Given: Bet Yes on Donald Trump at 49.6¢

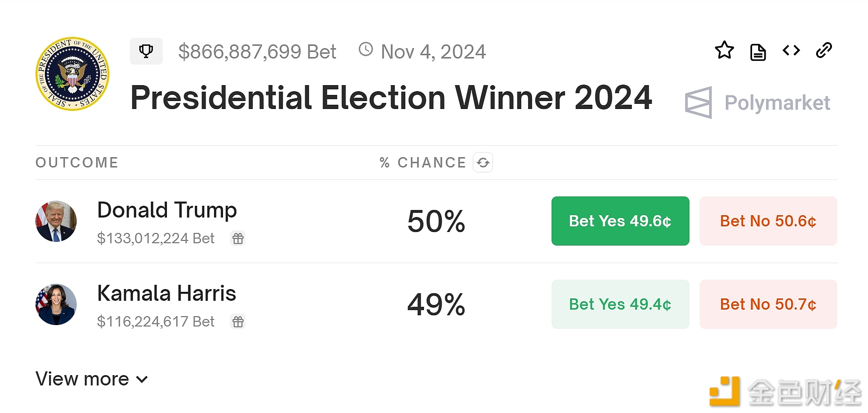Looking at the screenshot, I should (x=620, y=221).
